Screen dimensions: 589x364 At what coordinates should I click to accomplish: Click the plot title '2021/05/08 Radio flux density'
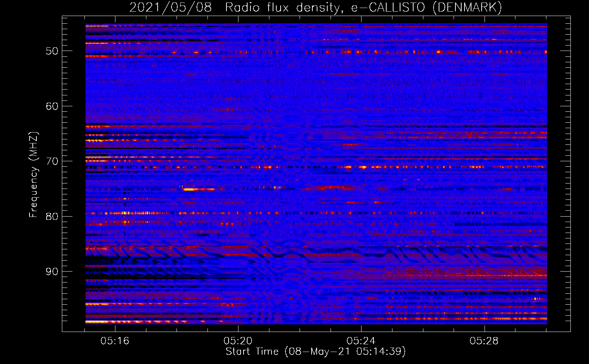236,8
